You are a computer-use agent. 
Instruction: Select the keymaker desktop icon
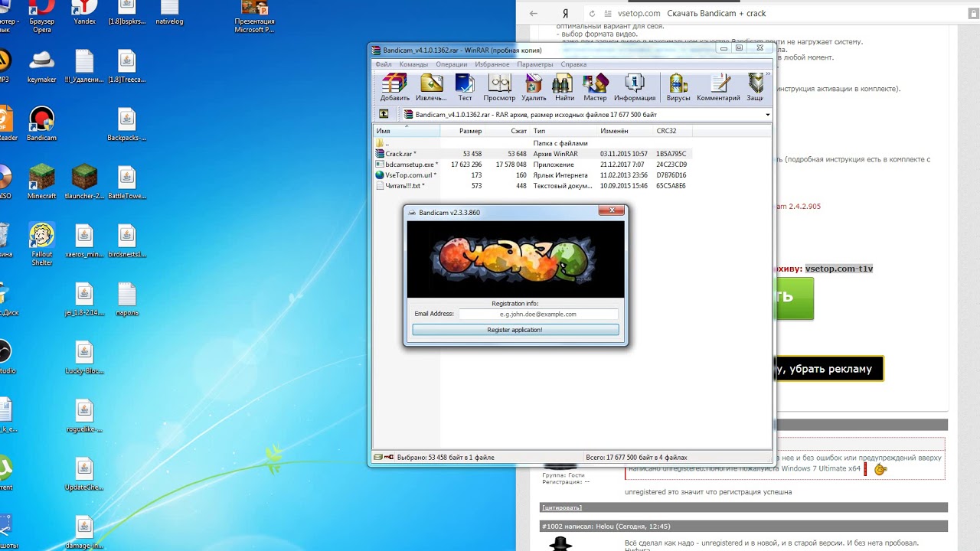pos(41,66)
